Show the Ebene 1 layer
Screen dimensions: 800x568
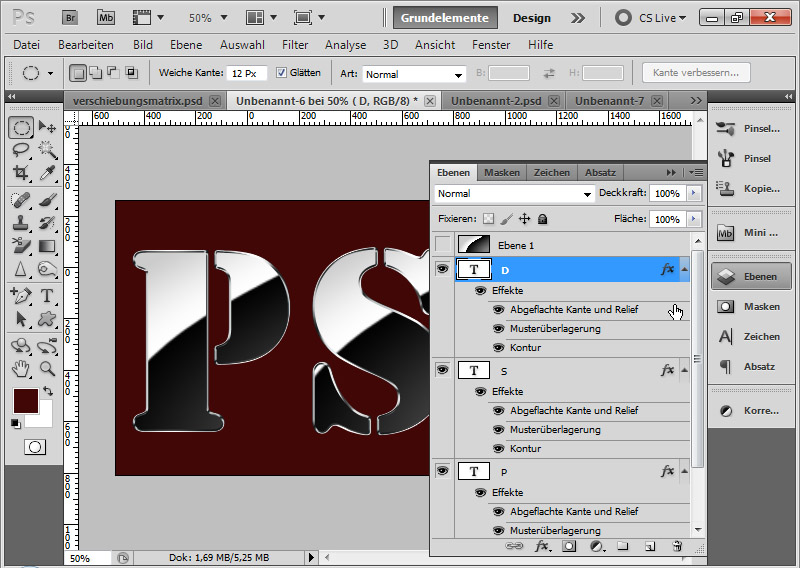[x=442, y=244]
